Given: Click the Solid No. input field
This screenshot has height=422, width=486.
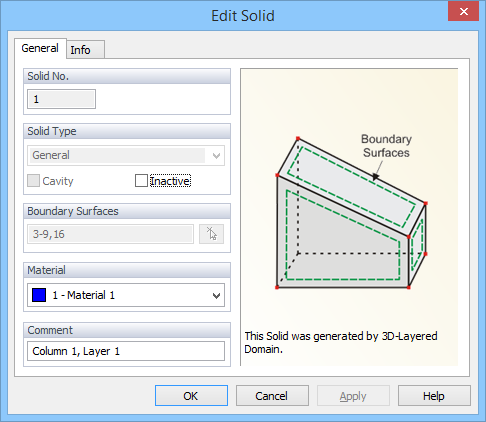Looking at the screenshot, I should (61, 99).
